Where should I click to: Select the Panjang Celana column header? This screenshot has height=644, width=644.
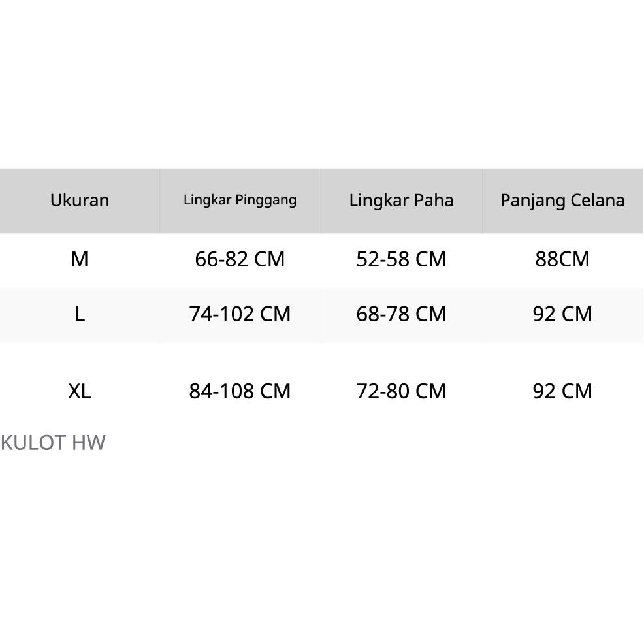562,200
